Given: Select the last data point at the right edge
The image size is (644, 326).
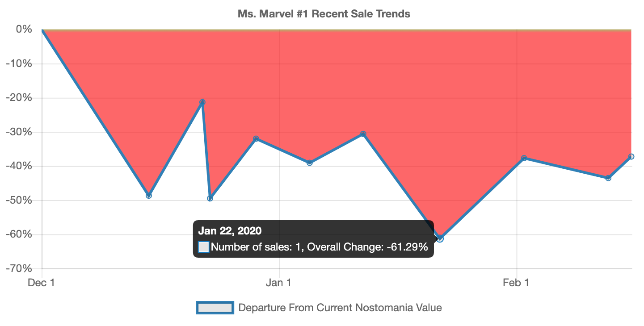Looking at the screenshot, I should (631, 157).
